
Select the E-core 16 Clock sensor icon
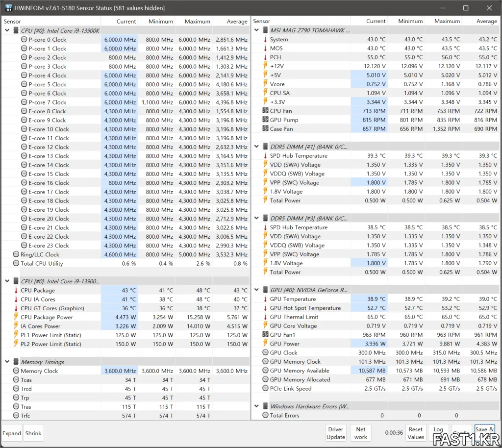pos(24,183)
